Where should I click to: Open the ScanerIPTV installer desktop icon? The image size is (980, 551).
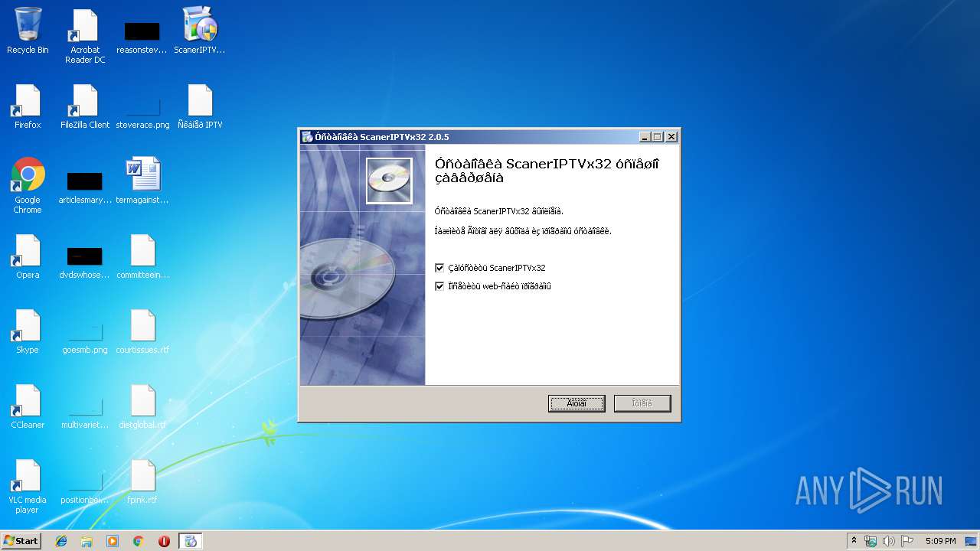(200, 31)
